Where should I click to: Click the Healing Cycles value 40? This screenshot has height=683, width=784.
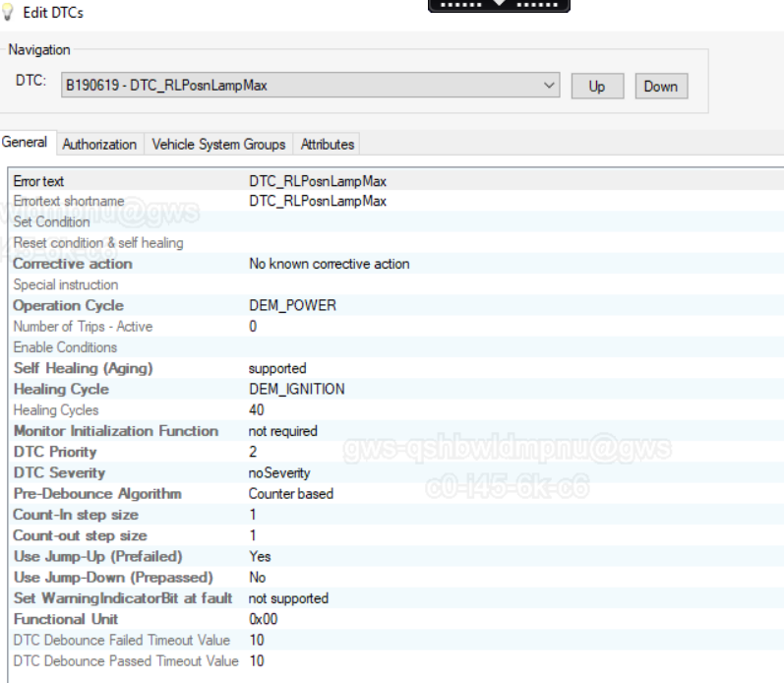(257, 409)
